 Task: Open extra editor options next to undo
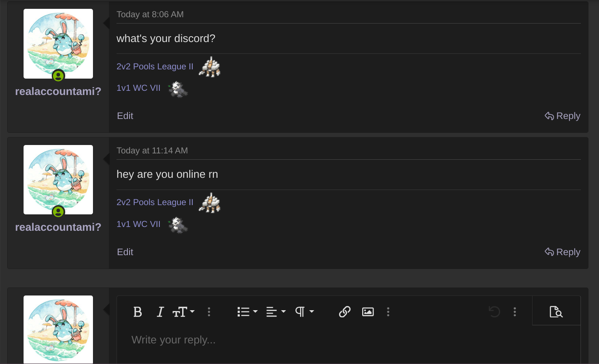[x=515, y=312]
